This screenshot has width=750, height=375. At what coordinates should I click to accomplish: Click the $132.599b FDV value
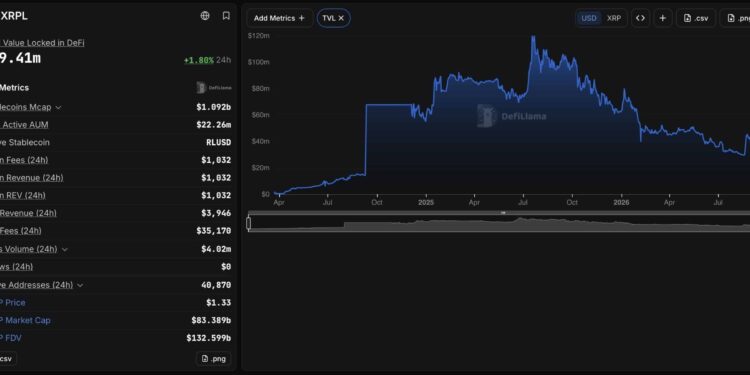point(209,338)
